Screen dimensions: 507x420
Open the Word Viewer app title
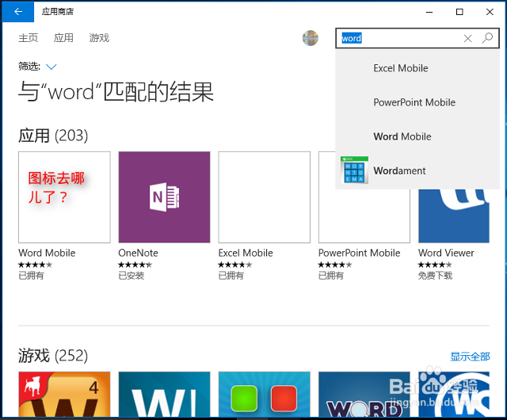[x=446, y=253]
